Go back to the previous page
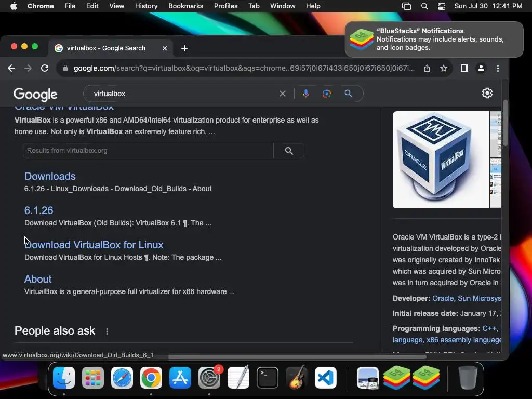This screenshot has width=532, height=399. click(11, 68)
